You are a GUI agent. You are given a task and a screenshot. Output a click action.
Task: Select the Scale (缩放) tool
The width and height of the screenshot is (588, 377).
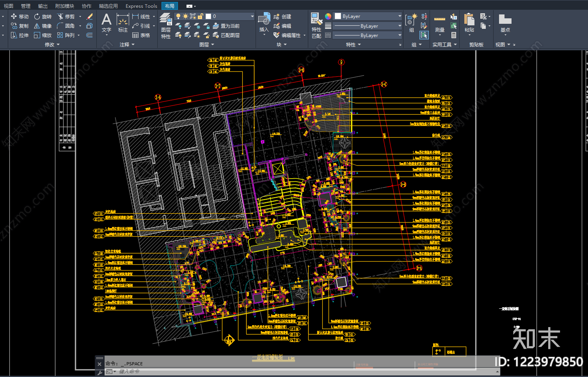pyautogui.click(x=43, y=35)
